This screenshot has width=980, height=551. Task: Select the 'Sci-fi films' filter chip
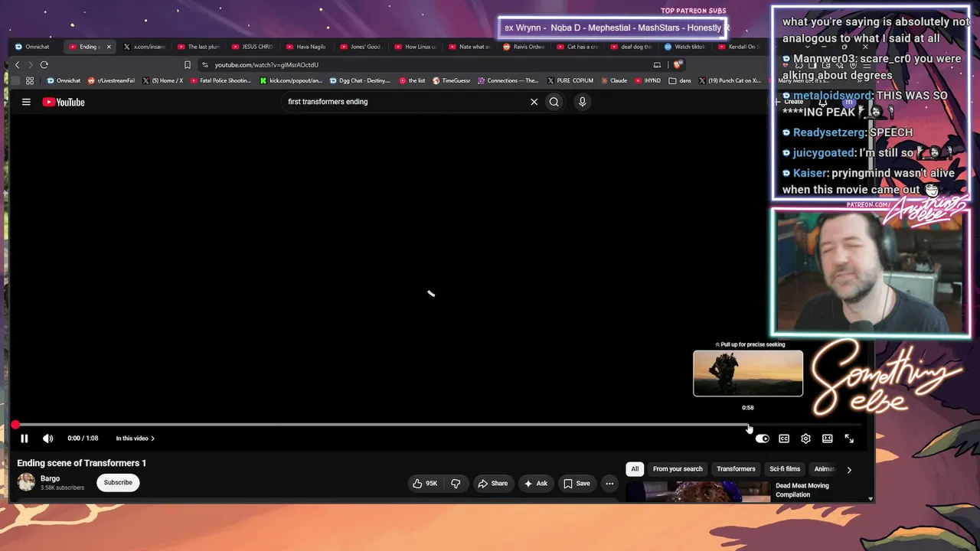pyautogui.click(x=785, y=469)
